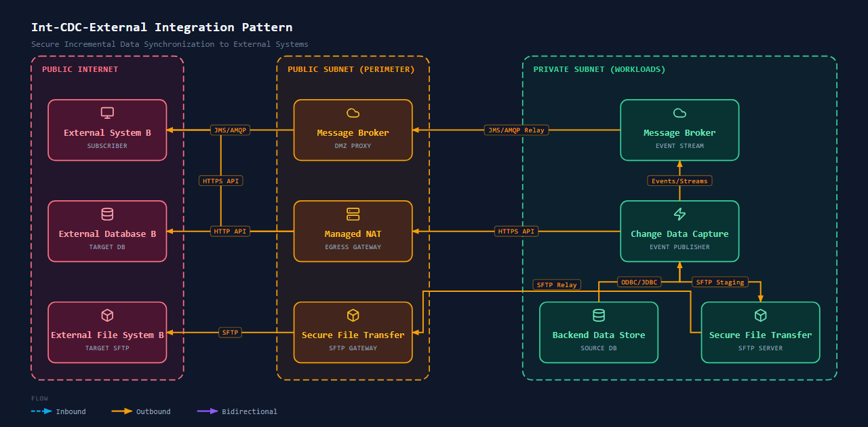Select the External Database B node title
Screen dimensions: 868x427
107,234
